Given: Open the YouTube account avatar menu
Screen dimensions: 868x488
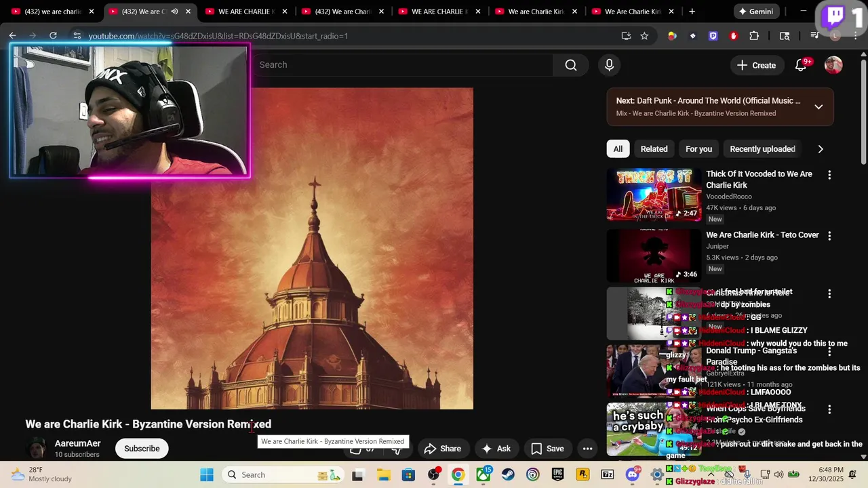Looking at the screenshot, I should (x=833, y=65).
